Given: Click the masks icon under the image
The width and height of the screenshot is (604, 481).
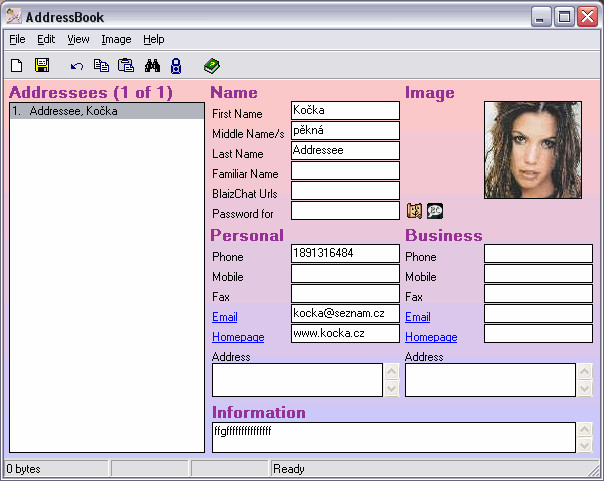Looking at the screenshot, I should (x=414, y=211).
